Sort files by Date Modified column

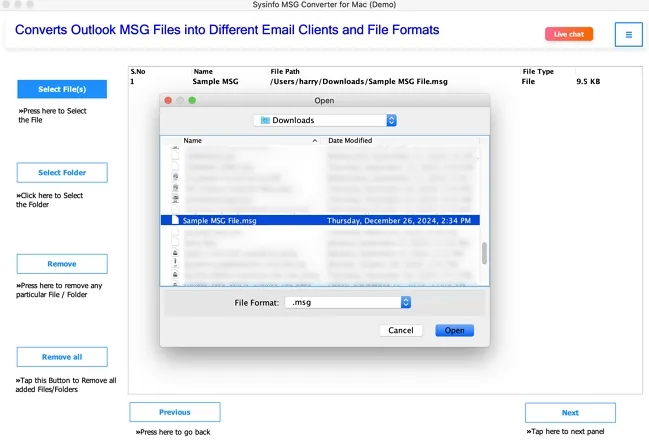(350, 140)
